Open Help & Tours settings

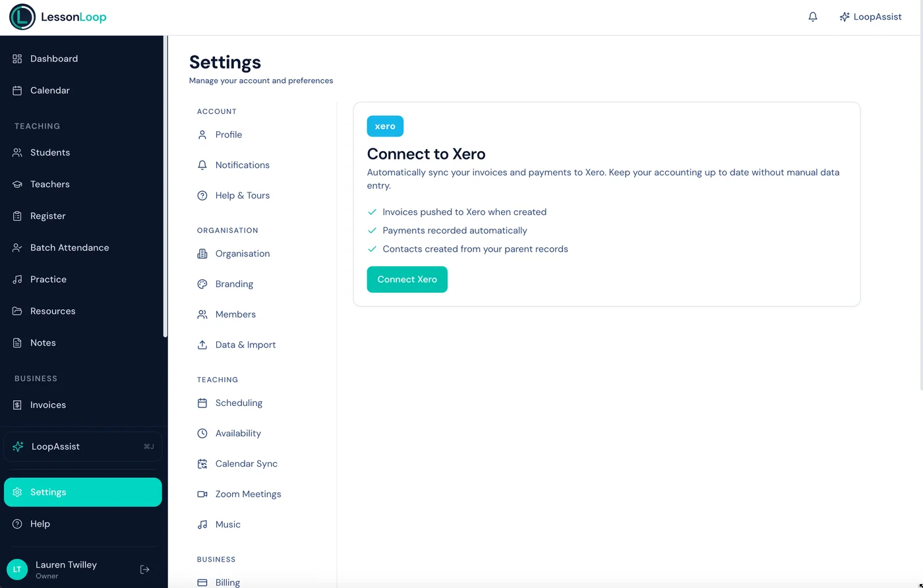243,195
